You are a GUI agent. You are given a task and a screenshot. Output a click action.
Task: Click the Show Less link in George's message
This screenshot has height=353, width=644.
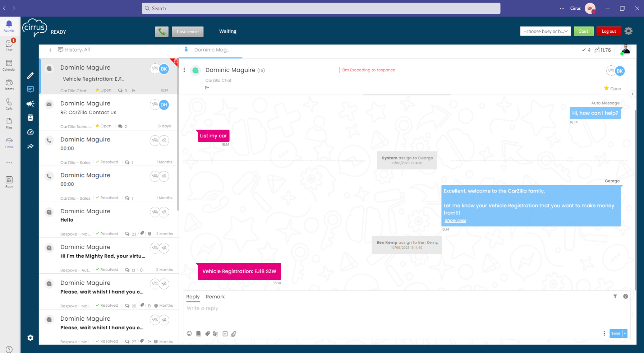point(455,220)
